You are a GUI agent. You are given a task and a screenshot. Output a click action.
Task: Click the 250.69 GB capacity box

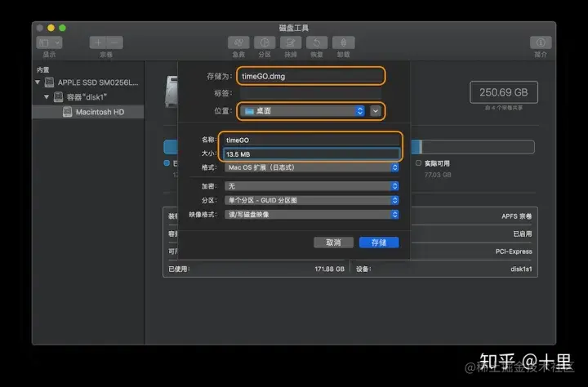504,92
